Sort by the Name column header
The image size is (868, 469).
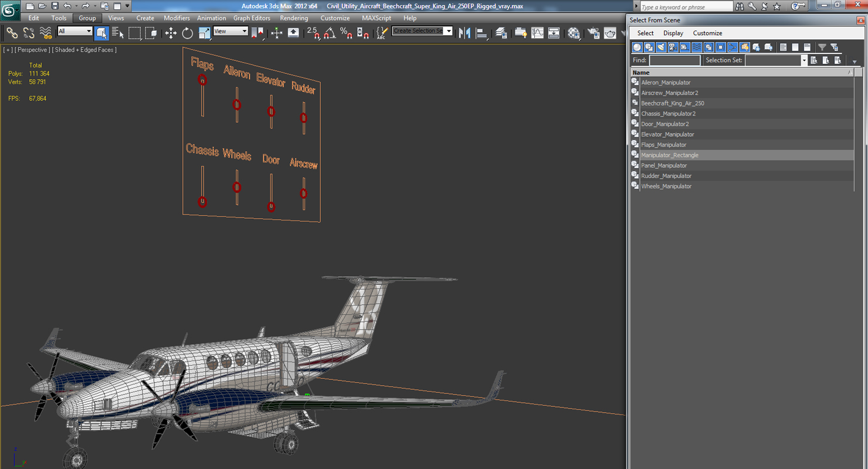click(742, 73)
